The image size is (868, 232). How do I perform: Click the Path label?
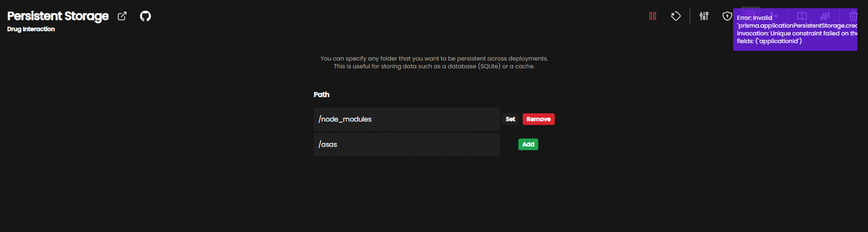(321, 94)
